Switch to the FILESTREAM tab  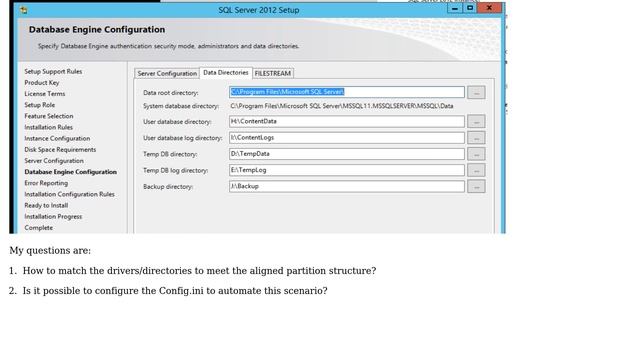[273, 73]
